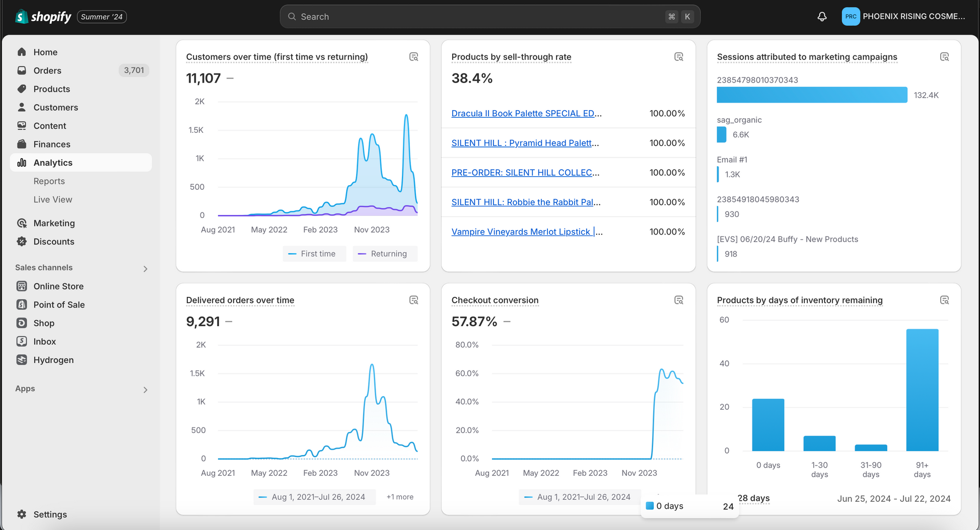980x530 pixels.
Task: Toggle the First time legend series
Action: click(314, 254)
